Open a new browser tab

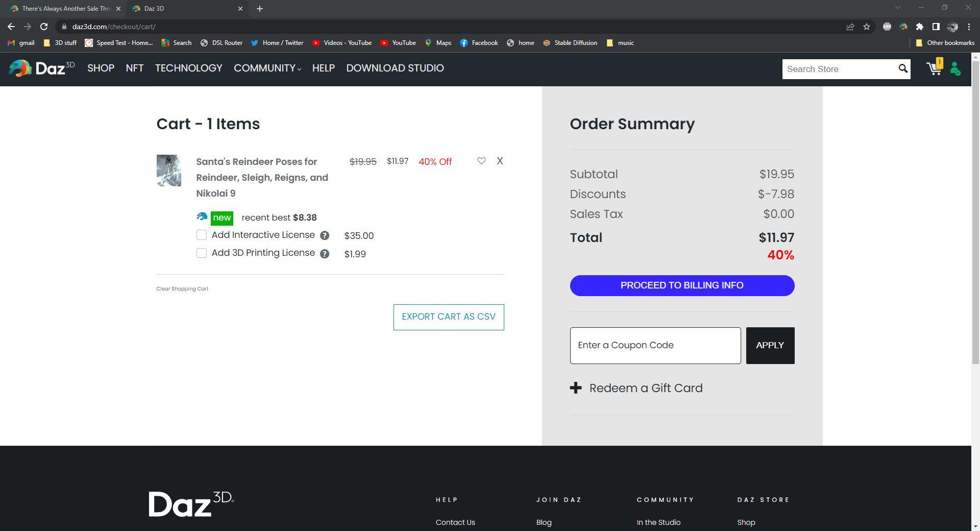pyautogui.click(x=260, y=9)
